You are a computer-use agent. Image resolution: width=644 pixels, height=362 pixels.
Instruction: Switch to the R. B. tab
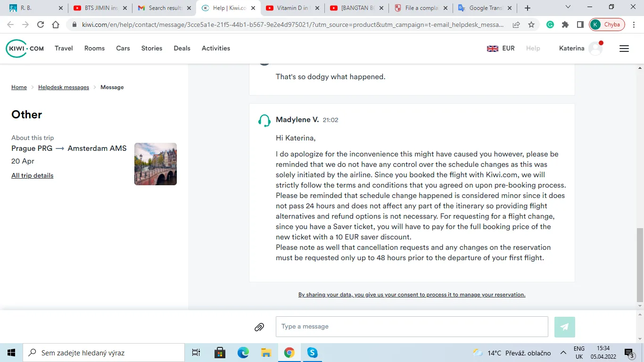[x=36, y=8]
